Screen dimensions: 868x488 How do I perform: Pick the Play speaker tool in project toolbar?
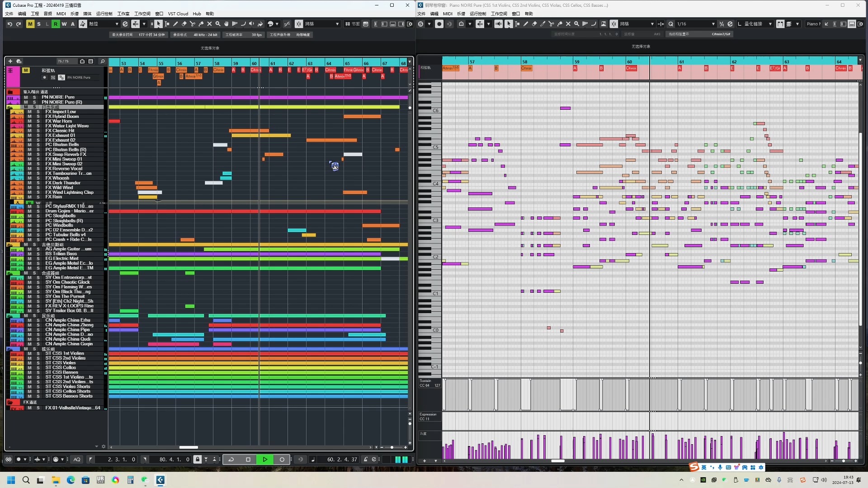[252, 24]
